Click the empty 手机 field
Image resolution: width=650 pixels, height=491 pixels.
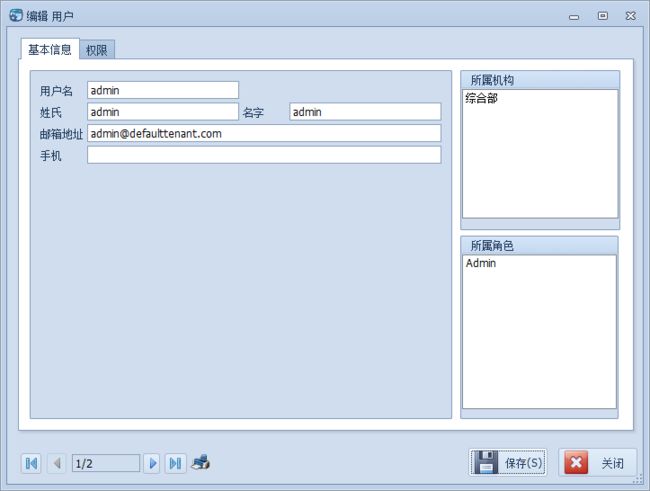(x=264, y=155)
